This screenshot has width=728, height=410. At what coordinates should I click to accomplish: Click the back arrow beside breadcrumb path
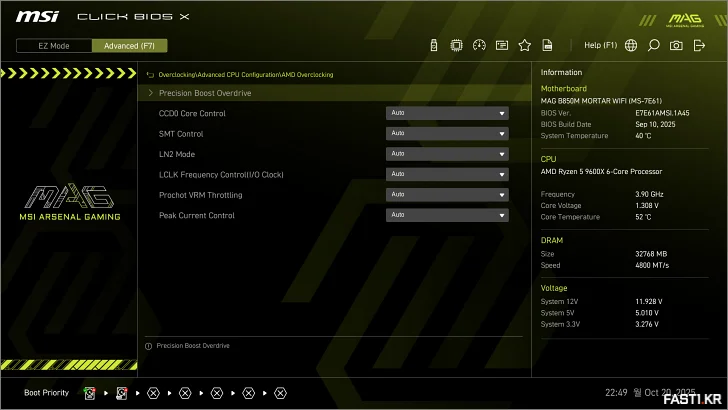150,75
